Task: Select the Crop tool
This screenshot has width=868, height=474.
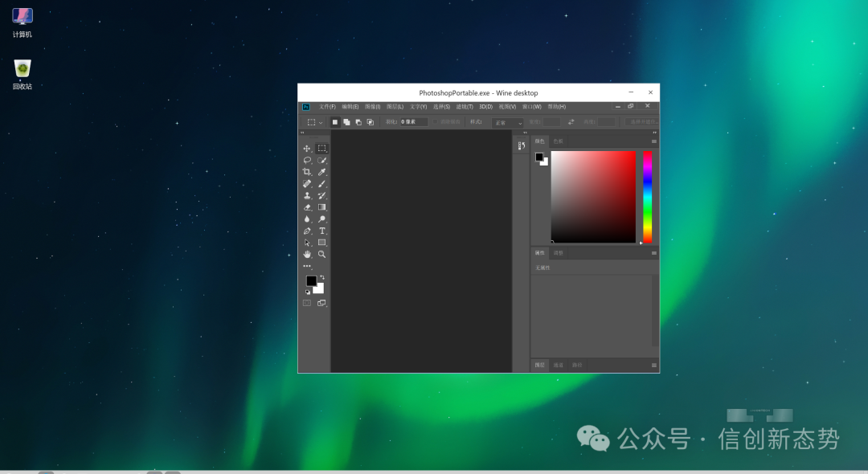Action: [x=306, y=172]
